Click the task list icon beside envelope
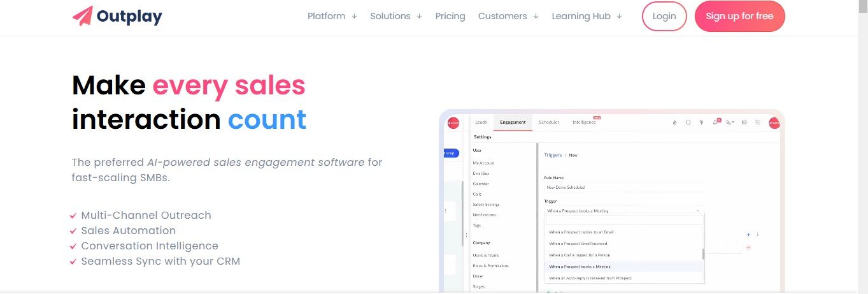 [x=757, y=122]
